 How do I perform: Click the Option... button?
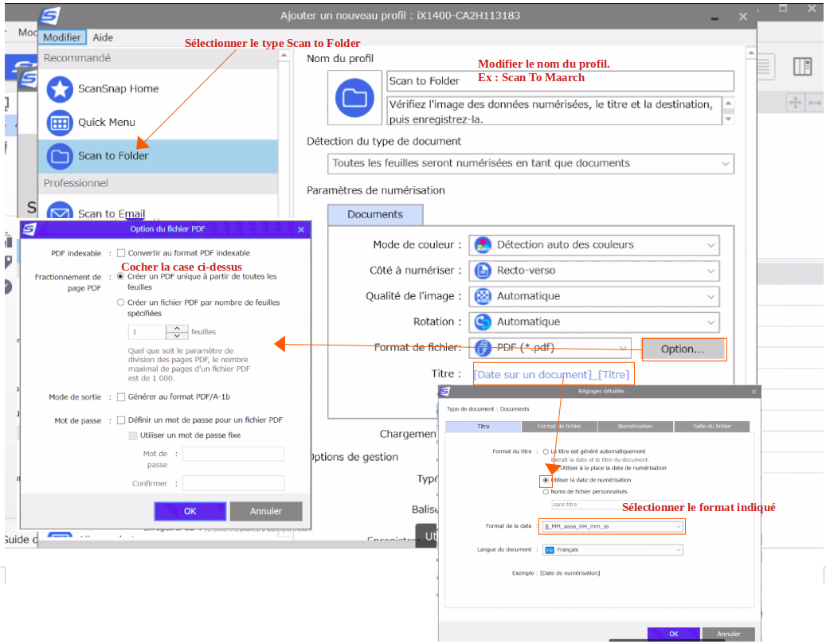[x=683, y=349]
